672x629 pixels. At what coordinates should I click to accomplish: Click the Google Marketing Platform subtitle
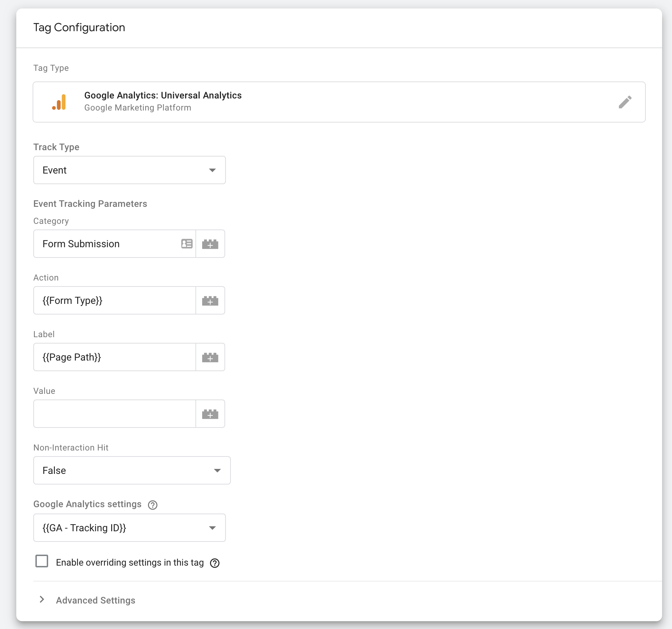(x=138, y=108)
